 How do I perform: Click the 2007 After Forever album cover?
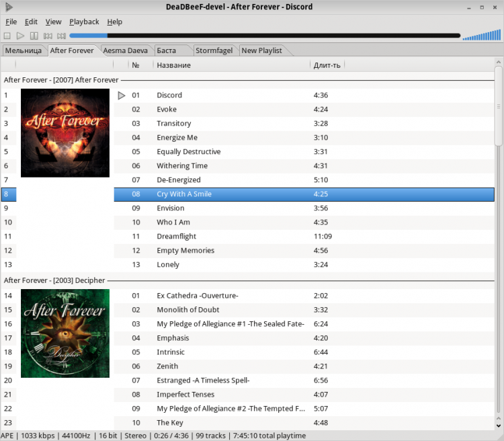click(65, 133)
